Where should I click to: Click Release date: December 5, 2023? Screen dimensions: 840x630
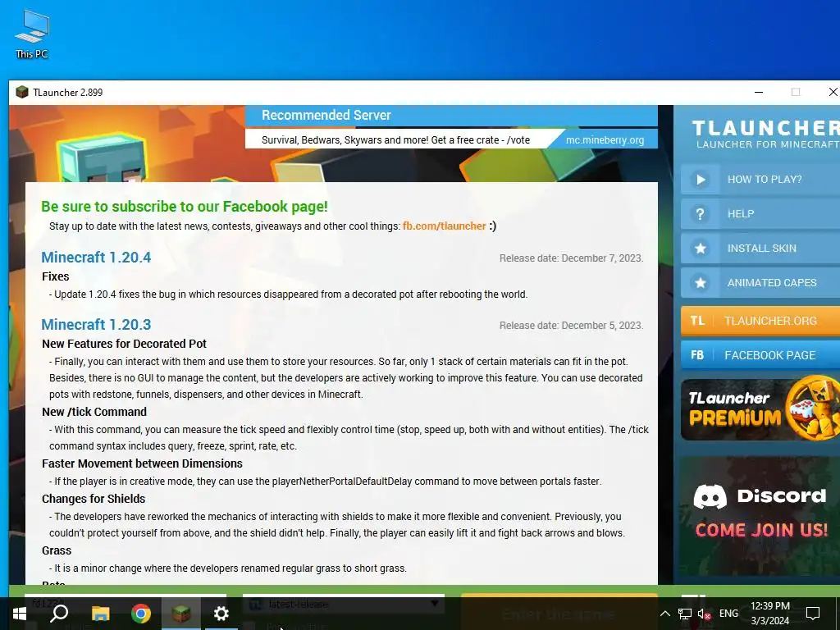tap(571, 326)
